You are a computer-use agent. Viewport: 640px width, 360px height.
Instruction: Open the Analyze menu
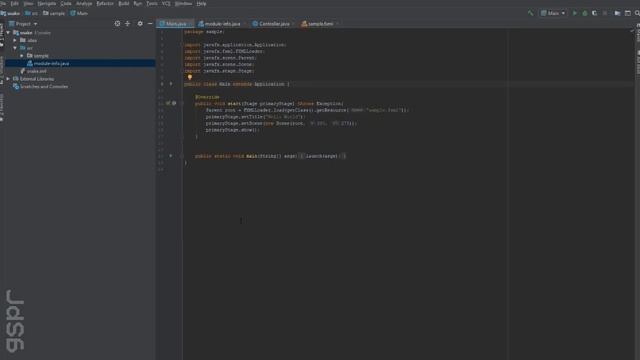(x=84, y=4)
